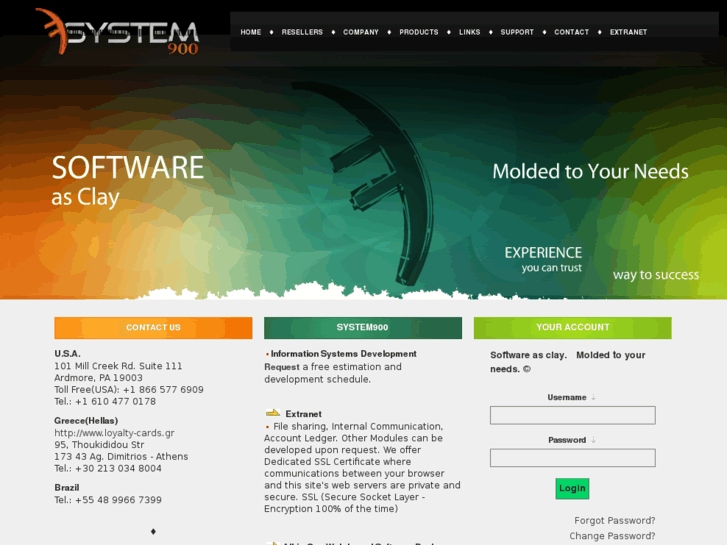Click the Username down-arrow icon
This screenshot has height=545, width=727.
click(x=593, y=398)
